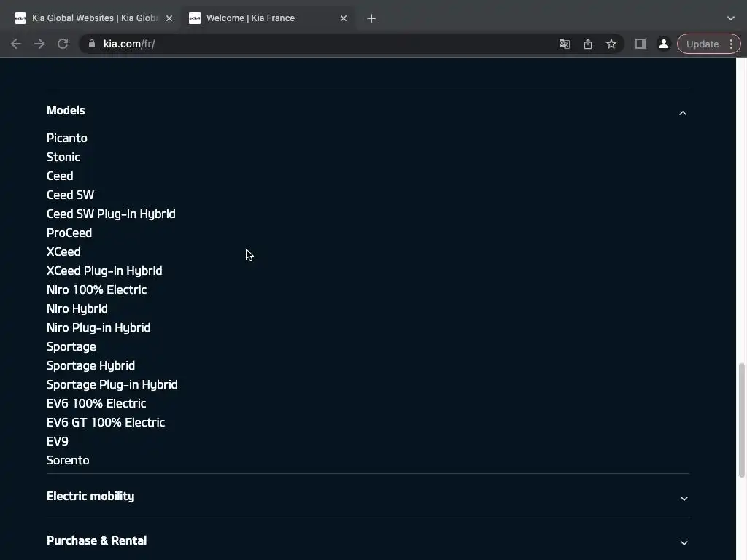Click the page vertical scrollbar thumb

tap(741, 420)
